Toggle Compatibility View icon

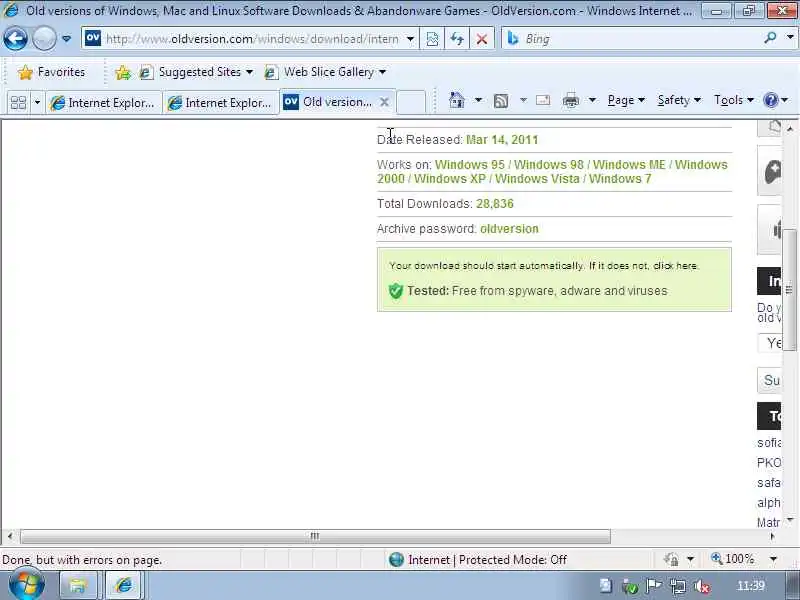[x=432, y=39]
